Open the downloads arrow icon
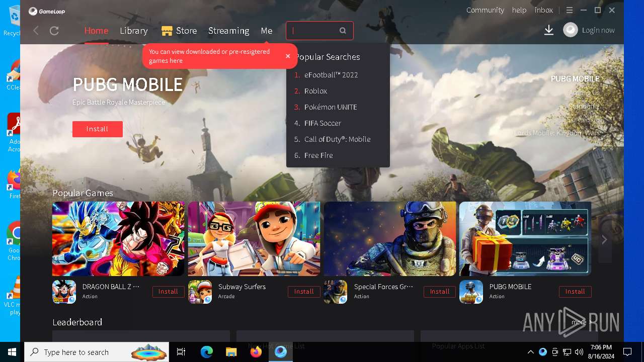This screenshot has width=644, height=362. tap(549, 30)
